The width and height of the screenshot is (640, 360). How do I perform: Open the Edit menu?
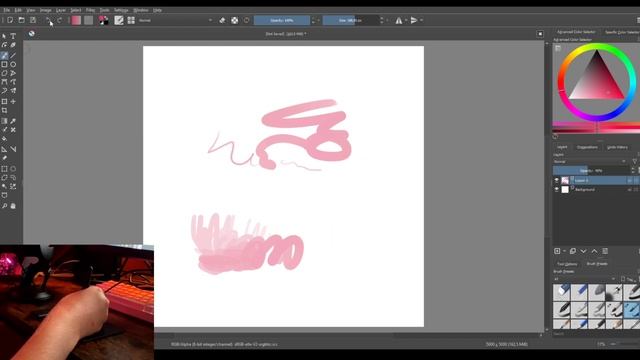coord(18,10)
